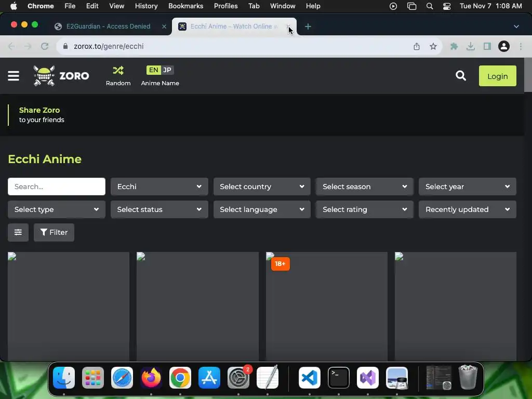Open Visual Studio Code from the Dock
532x399 pixels.
(x=310, y=378)
